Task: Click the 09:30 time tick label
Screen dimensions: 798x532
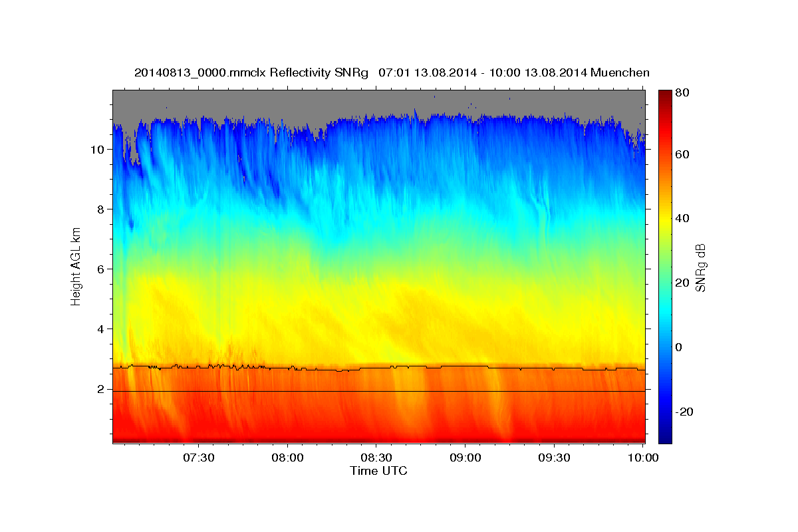Action: point(555,458)
